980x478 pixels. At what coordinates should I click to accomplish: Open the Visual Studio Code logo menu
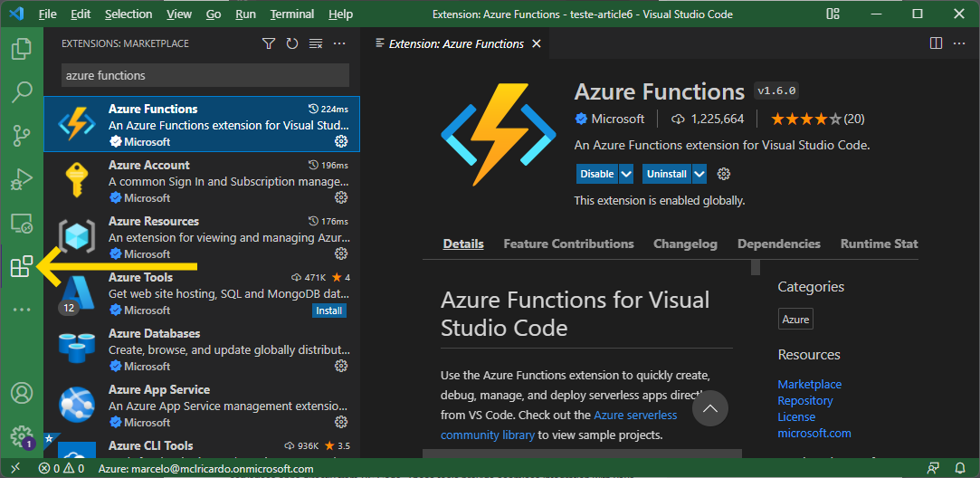pyautogui.click(x=15, y=14)
